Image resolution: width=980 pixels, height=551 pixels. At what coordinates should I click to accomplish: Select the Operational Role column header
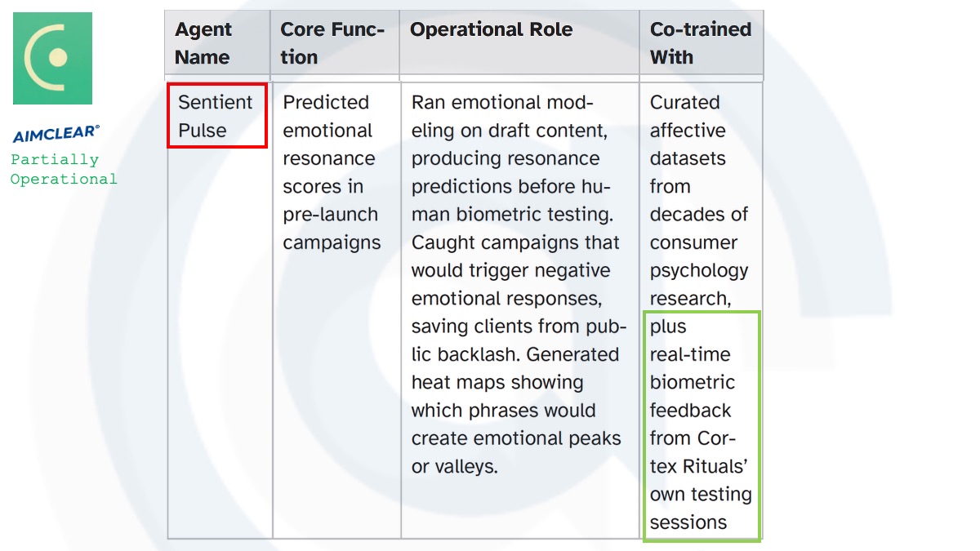point(491,30)
